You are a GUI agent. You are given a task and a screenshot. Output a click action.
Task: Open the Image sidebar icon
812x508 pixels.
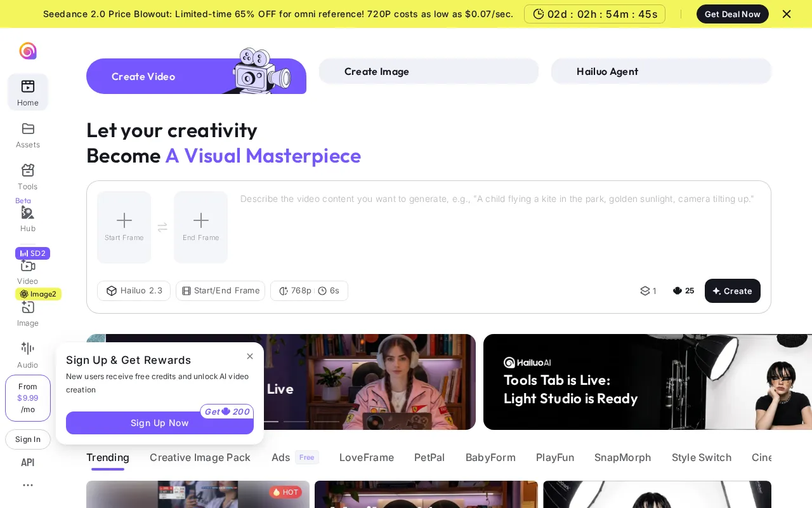(x=28, y=307)
